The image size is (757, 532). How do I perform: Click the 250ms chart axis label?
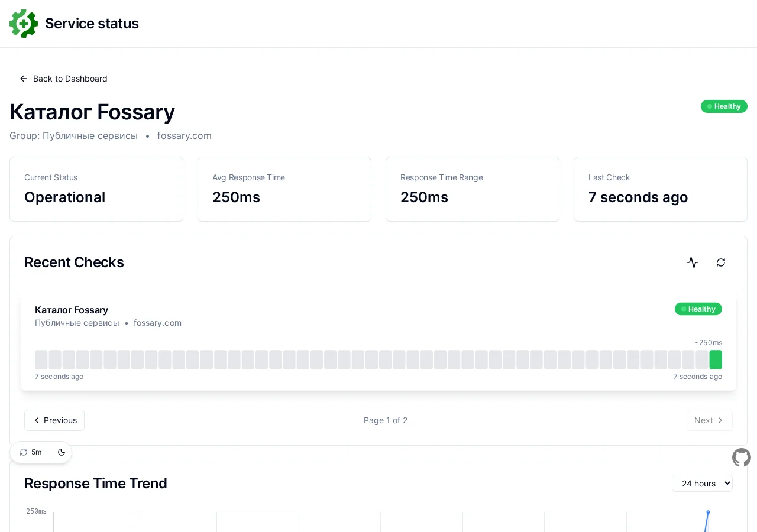[x=36, y=511]
